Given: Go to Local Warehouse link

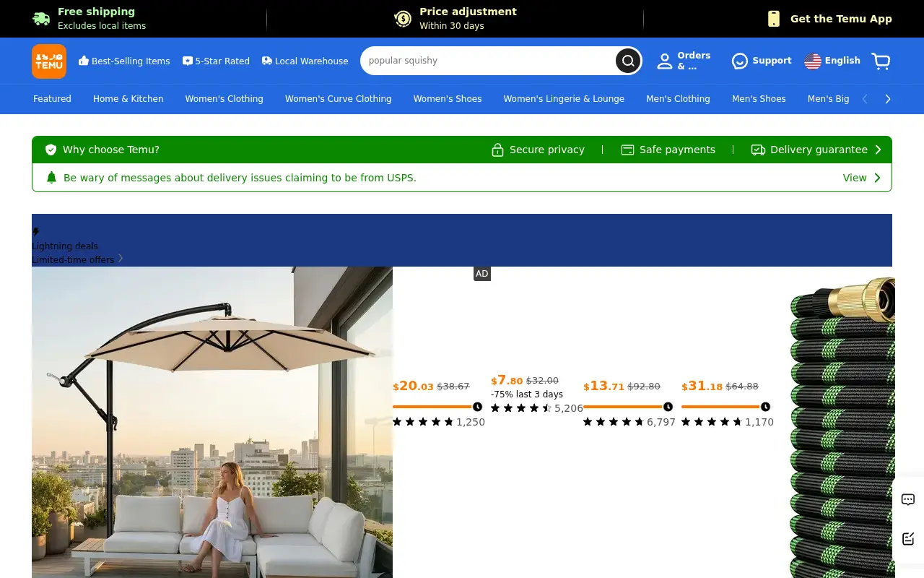Looking at the screenshot, I should 305,61.
